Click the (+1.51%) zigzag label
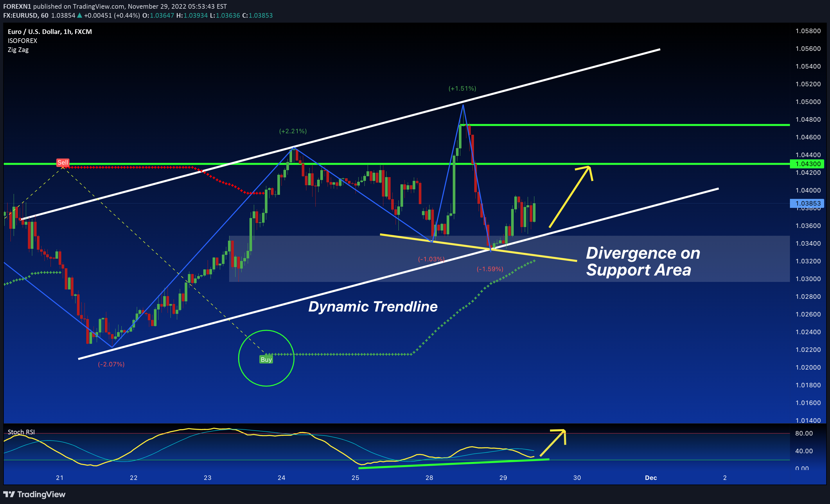 pos(462,89)
